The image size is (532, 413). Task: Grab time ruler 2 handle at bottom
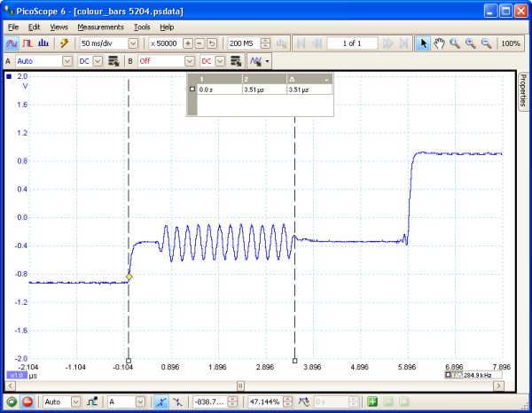click(x=295, y=361)
